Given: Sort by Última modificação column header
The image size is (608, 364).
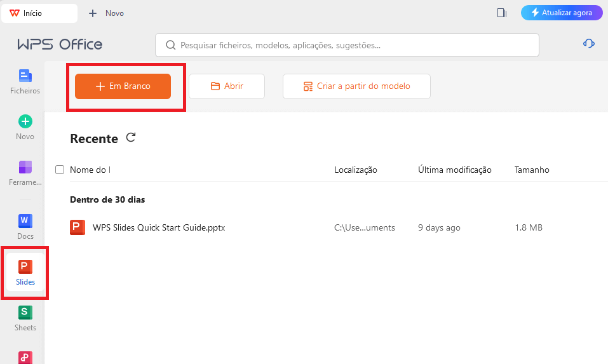Looking at the screenshot, I should (x=454, y=170).
